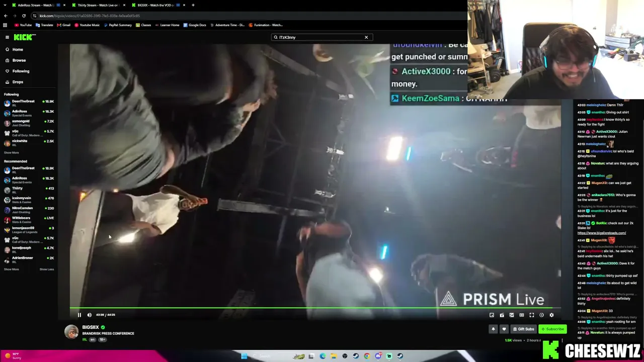644x362 pixels.
Task: Click the Kick logo
Action: coord(24,37)
